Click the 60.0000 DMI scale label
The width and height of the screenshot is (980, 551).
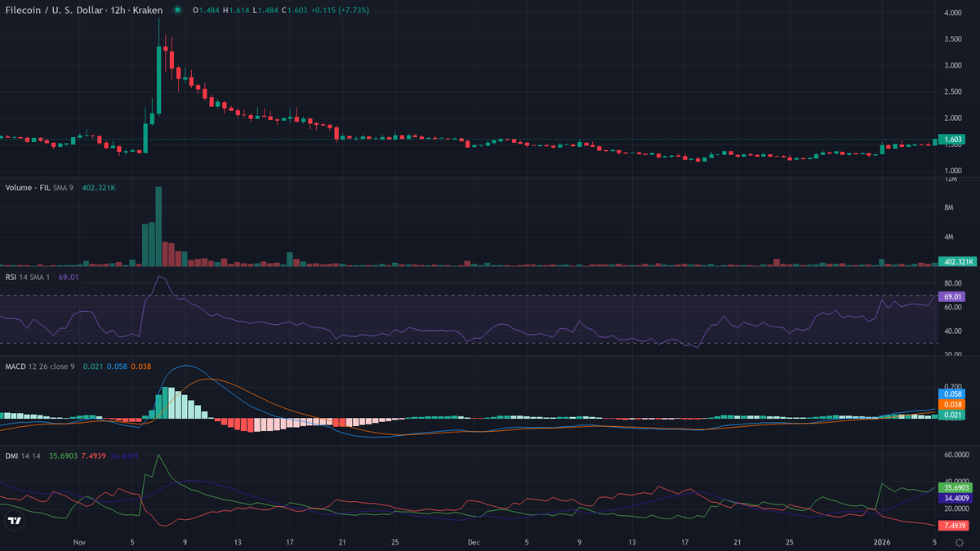coord(955,454)
